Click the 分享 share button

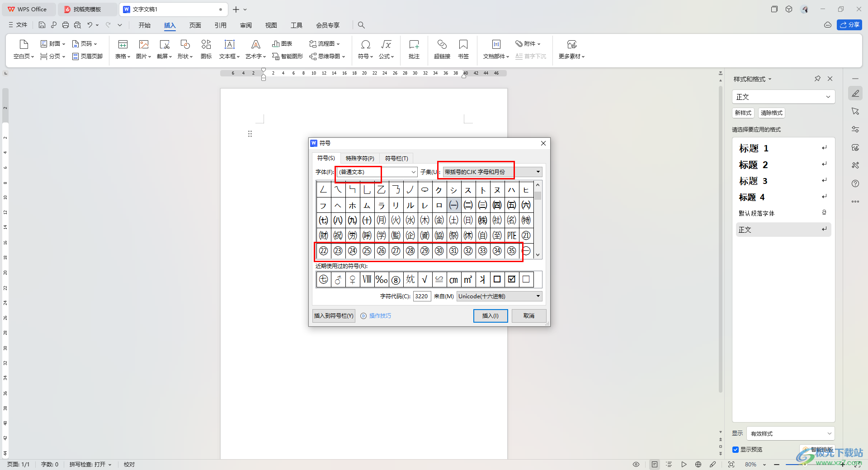pyautogui.click(x=849, y=25)
